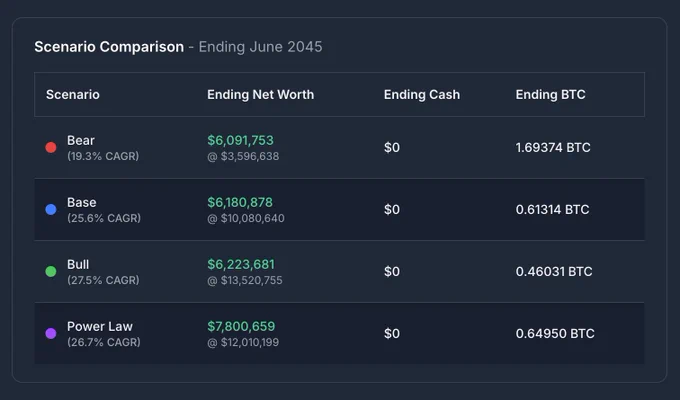Click the $6,223,681 net worth value
680x400 pixels.
pyautogui.click(x=241, y=265)
